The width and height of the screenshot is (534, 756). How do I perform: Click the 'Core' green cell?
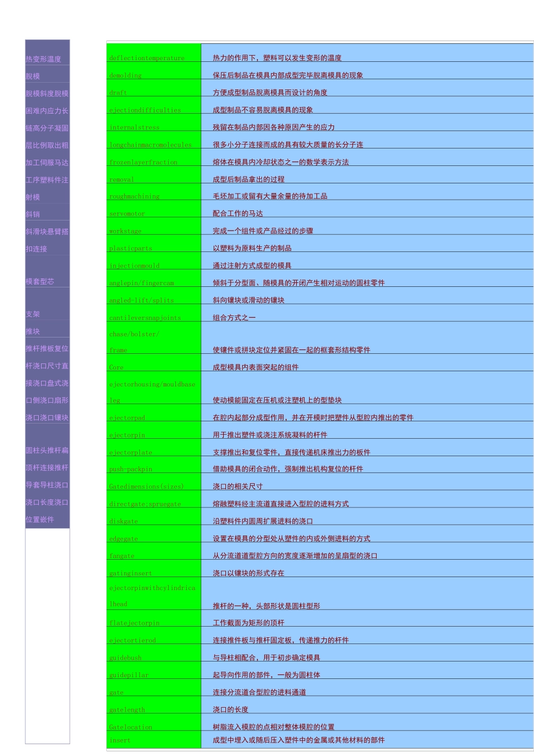point(153,363)
